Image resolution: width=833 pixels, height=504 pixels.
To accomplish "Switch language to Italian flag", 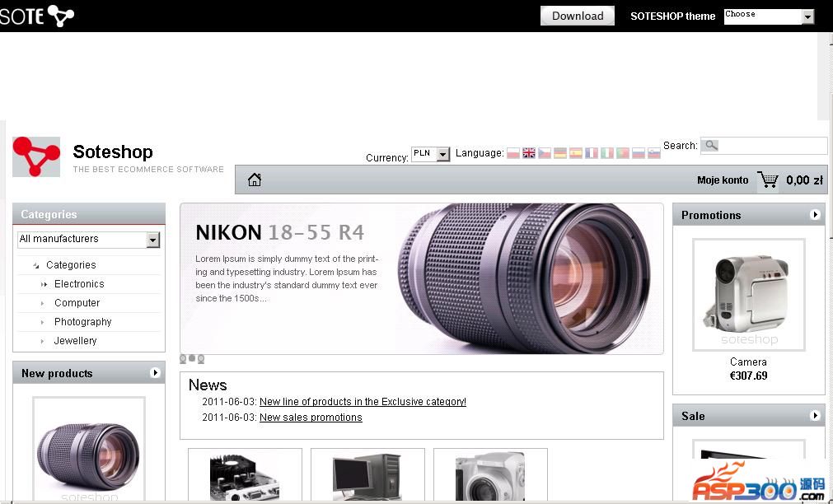I will click(x=607, y=153).
